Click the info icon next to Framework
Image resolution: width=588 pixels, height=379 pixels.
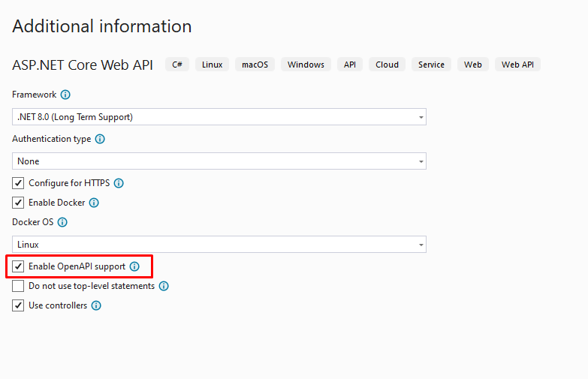[x=65, y=95]
